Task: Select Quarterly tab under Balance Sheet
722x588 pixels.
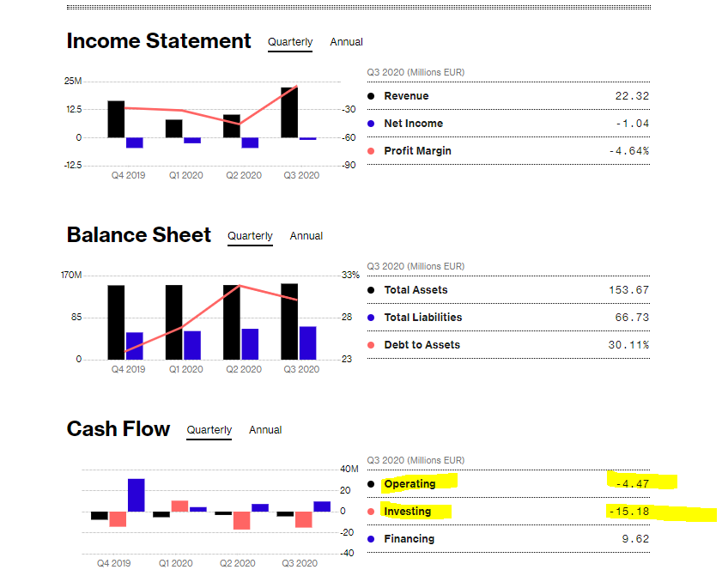Action: [250, 236]
